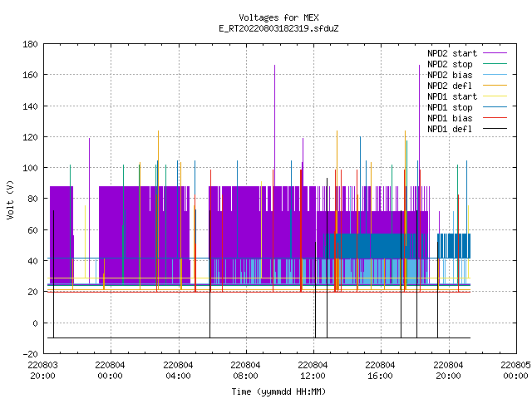Click the x-axis label 220804 20:00
This screenshot has width=532, height=399.
tap(448, 371)
